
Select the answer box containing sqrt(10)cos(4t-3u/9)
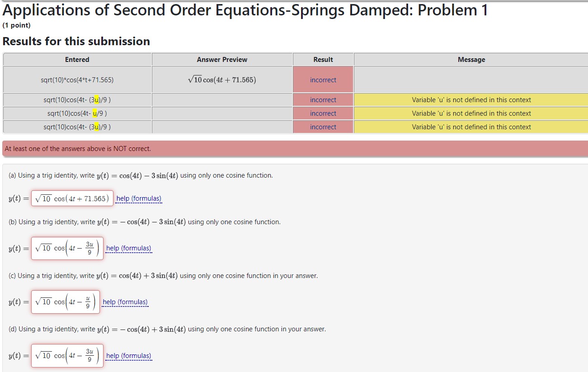coord(67,248)
